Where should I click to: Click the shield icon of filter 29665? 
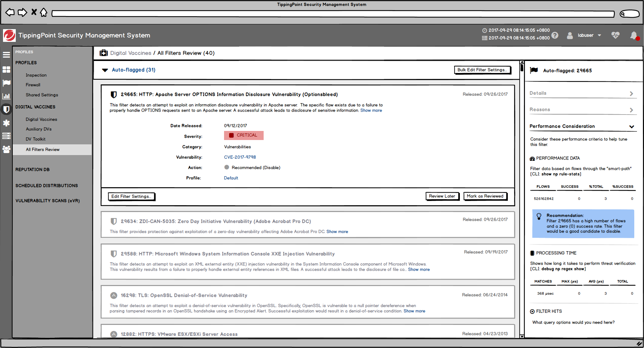[114, 95]
